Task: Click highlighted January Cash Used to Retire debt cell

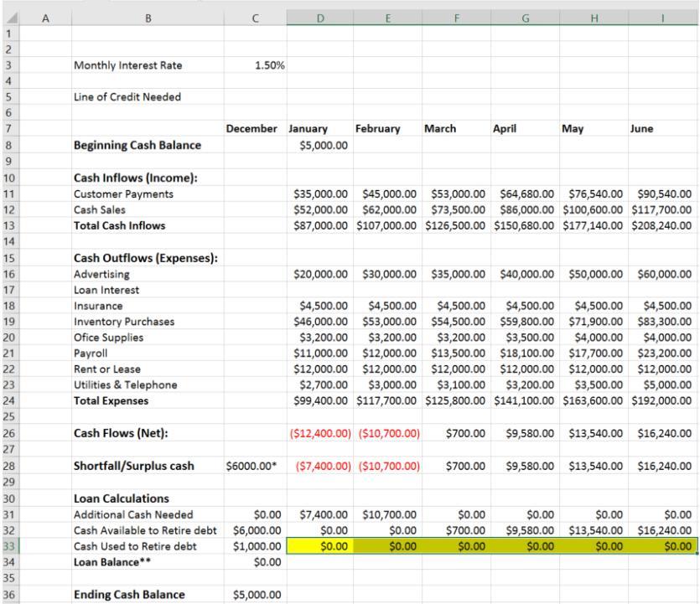Action: pyautogui.click(x=320, y=547)
